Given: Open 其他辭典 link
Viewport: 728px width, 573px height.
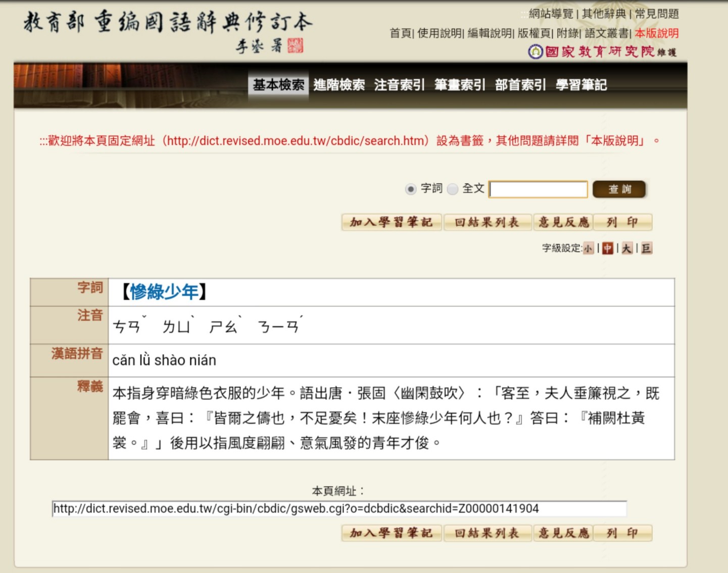Looking at the screenshot, I should tap(604, 14).
